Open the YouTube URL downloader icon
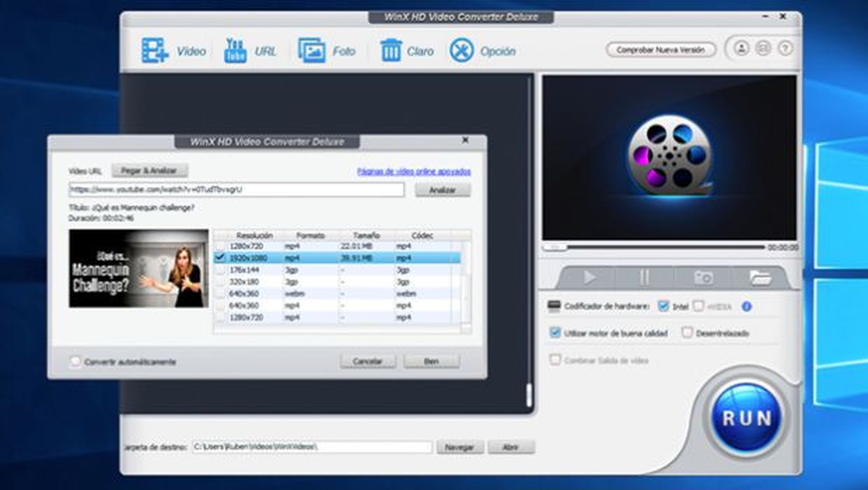 pyautogui.click(x=235, y=50)
